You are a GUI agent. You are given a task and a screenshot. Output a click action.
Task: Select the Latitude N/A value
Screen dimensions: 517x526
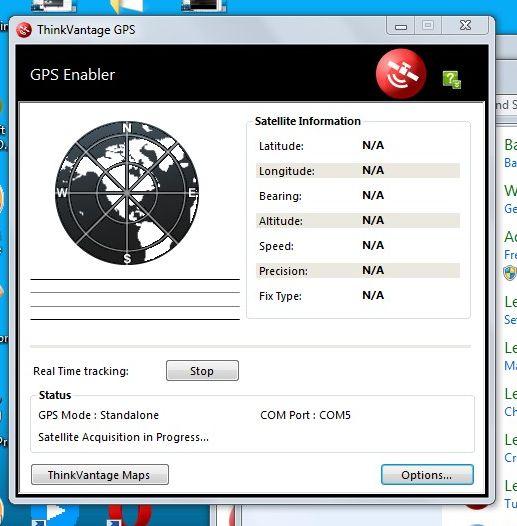(x=373, y=145)
